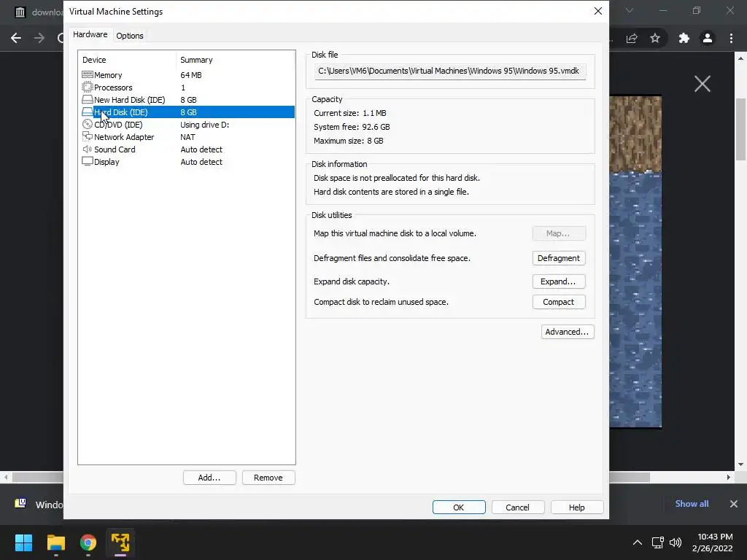Click the disabled Map... button

(558, 233)
